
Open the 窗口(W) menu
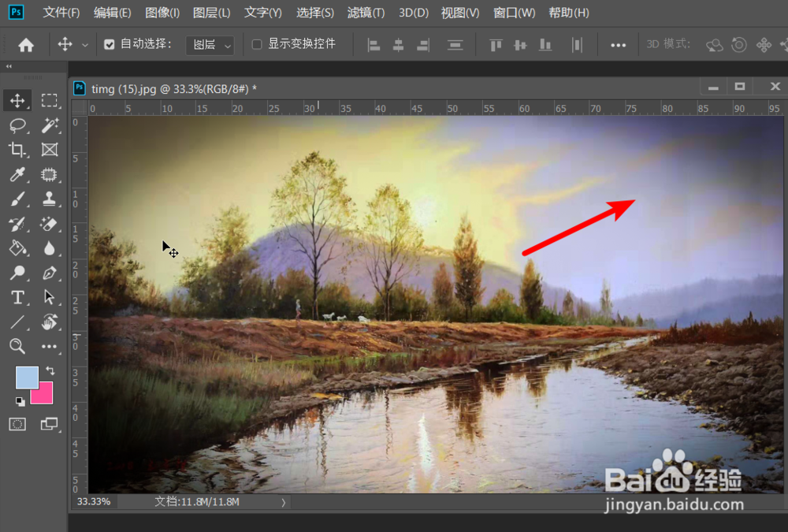click(514, 13)
